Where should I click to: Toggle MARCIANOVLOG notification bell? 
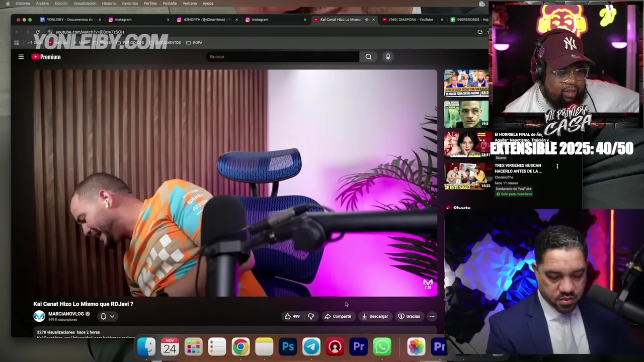click(103, 316)
